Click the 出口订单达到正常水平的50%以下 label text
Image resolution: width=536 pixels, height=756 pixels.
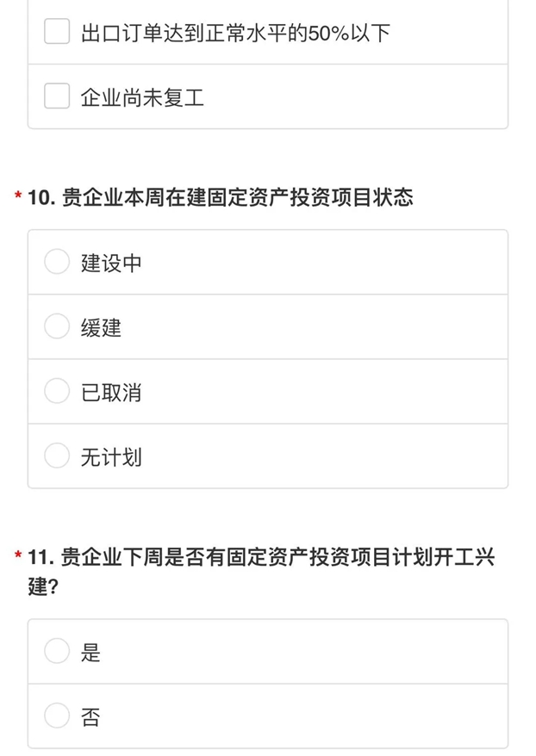pos(235,34)
